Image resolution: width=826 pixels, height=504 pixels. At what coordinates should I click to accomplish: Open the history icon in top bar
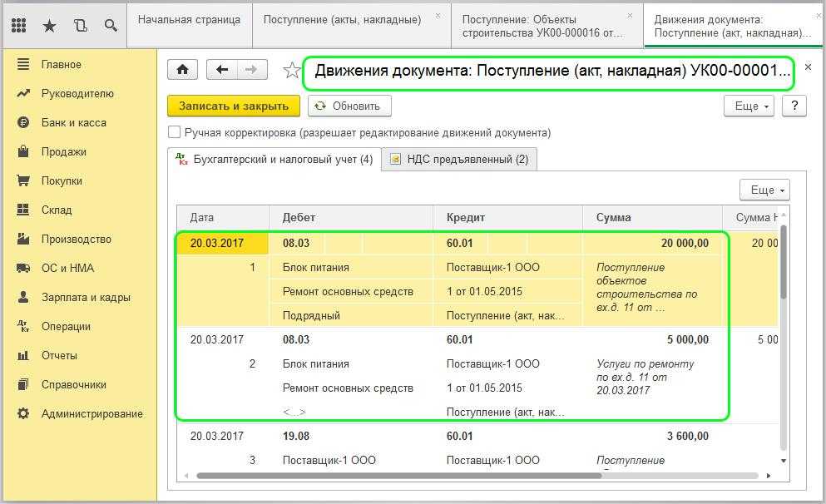[80, 26]
